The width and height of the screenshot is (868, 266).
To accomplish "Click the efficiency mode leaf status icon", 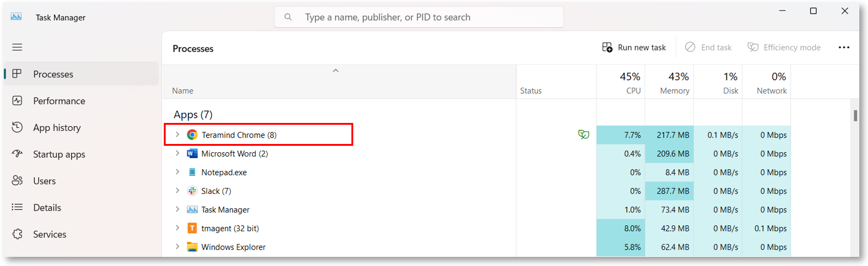I will tap(583, 134).
